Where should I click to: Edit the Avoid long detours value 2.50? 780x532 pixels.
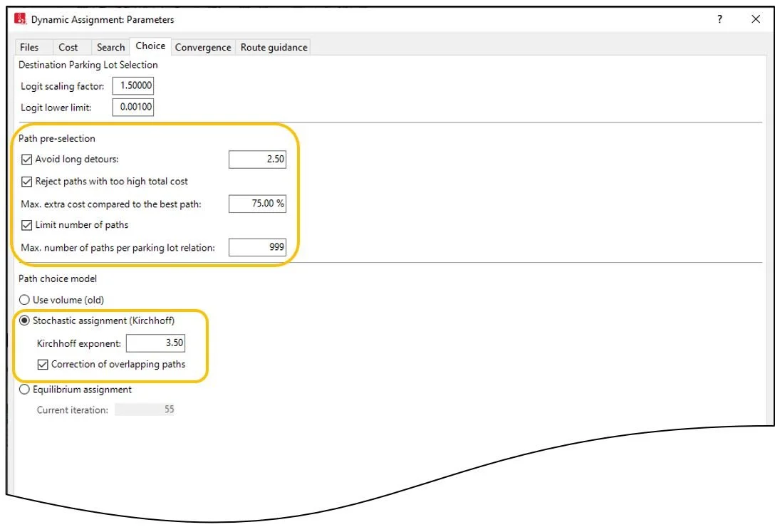pyautogui.click(x=257, y=159)
